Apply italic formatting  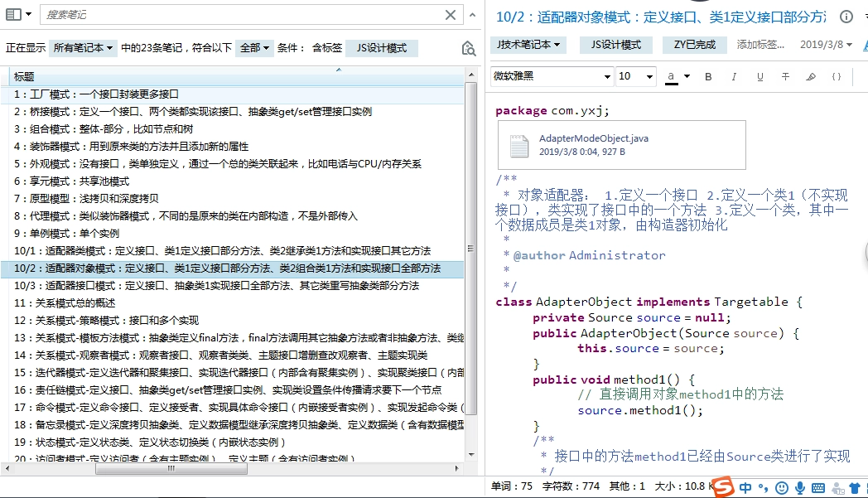734,76
